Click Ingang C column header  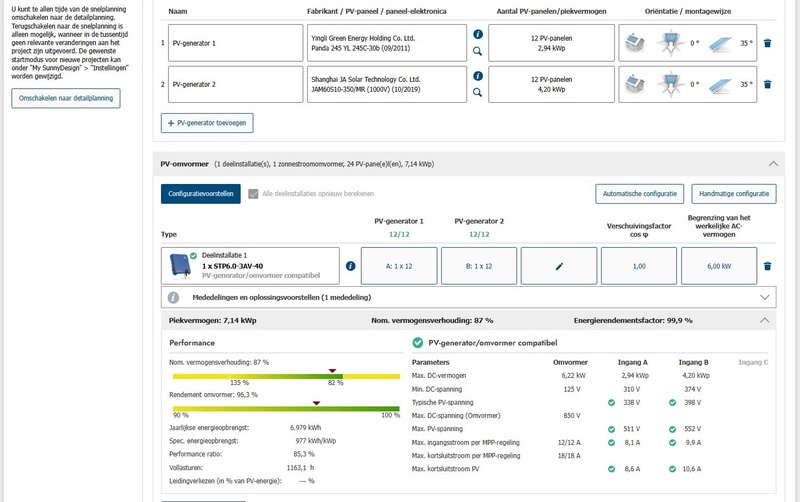pyautogui.click(x=753, y=362)
